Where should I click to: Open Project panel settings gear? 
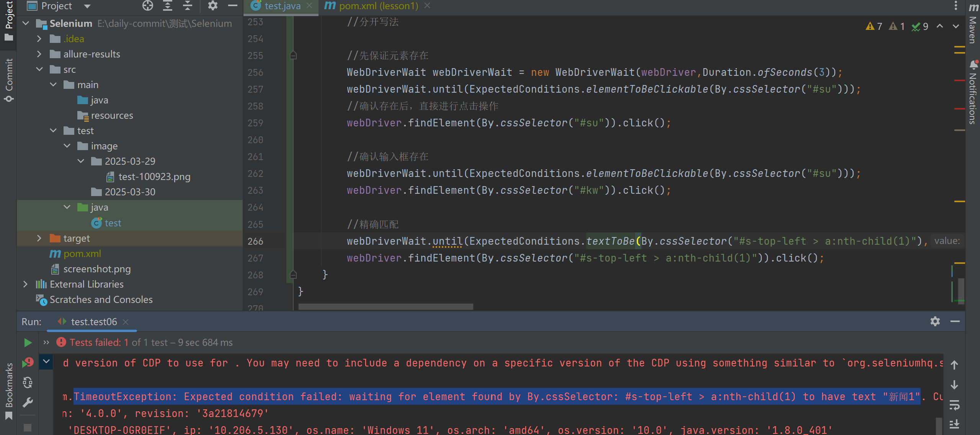point(212,6)
